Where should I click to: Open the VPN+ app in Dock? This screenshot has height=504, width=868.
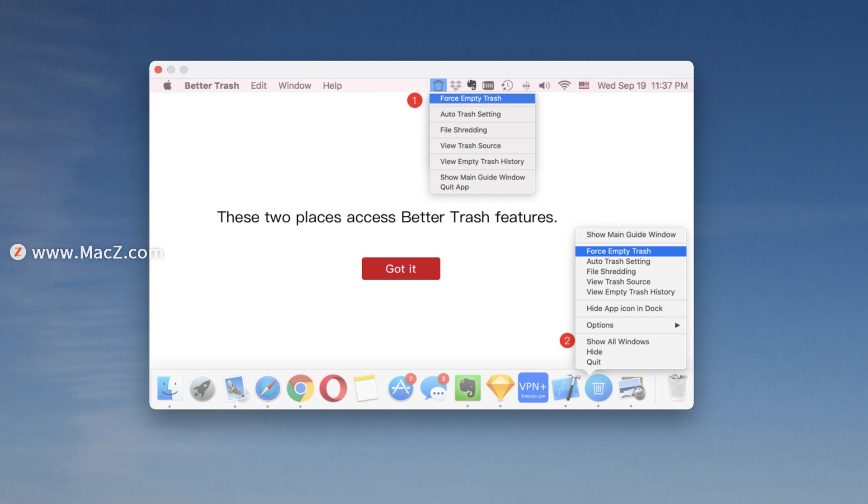coord(533,388)
